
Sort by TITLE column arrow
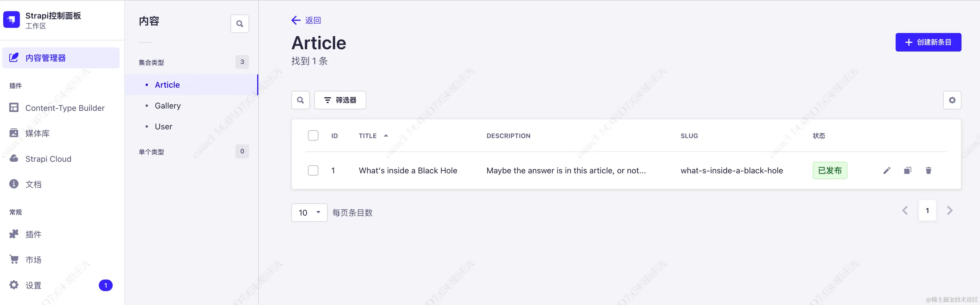tap(386, 136)
